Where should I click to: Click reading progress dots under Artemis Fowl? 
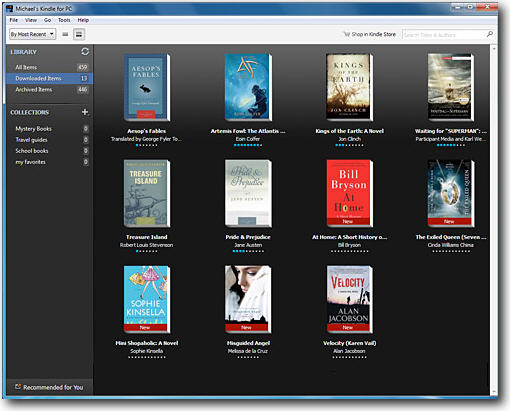(248, 145)
